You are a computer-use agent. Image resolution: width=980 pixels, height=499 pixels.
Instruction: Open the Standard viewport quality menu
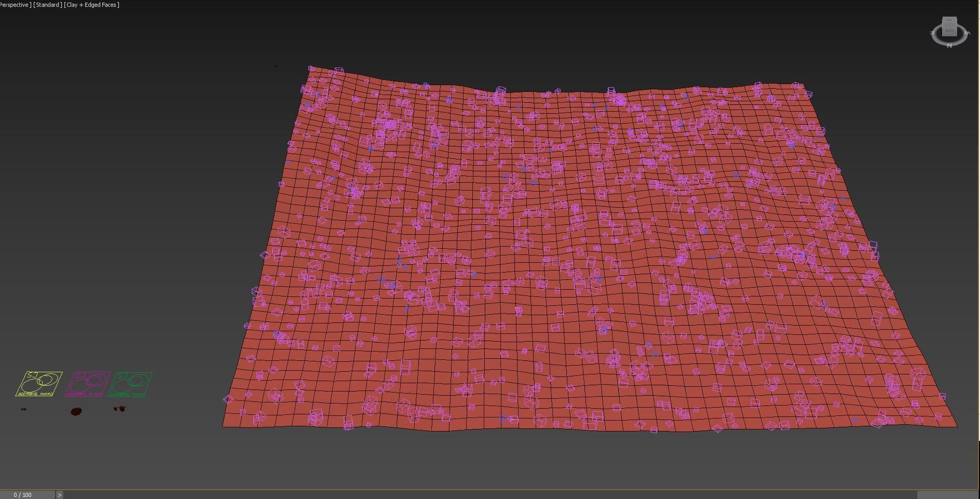[x=48, y=5]
